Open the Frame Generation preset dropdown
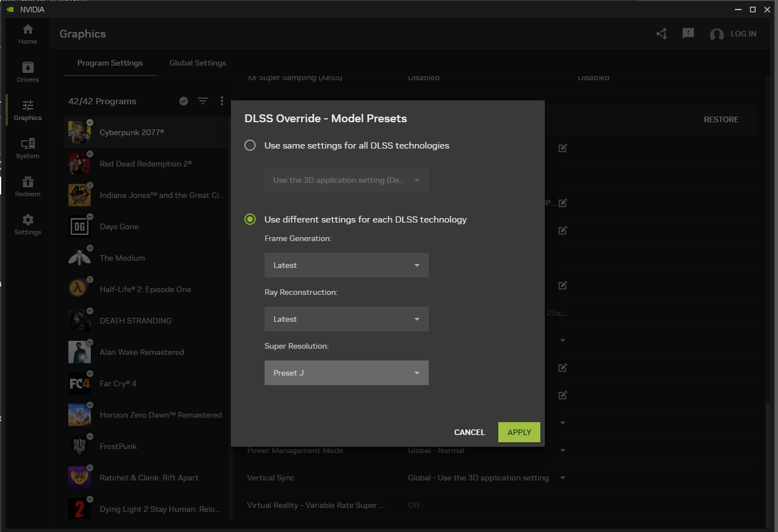Screen dimensions: 778x532 coord(346,265)
